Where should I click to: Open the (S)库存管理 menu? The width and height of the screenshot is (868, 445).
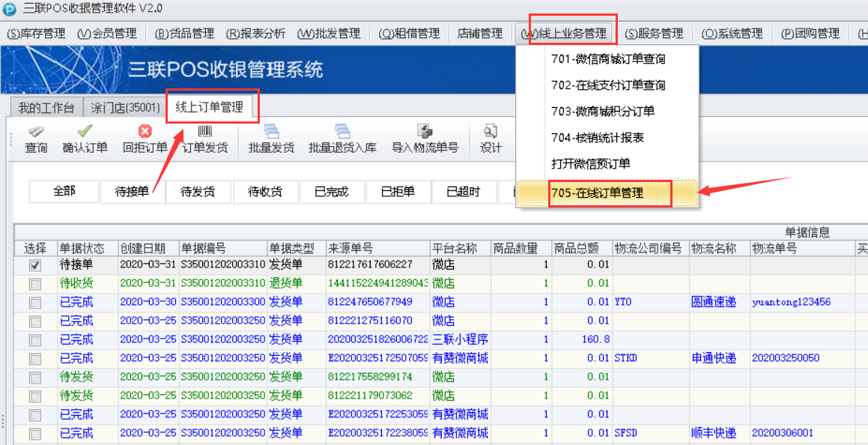click(36, 34)
